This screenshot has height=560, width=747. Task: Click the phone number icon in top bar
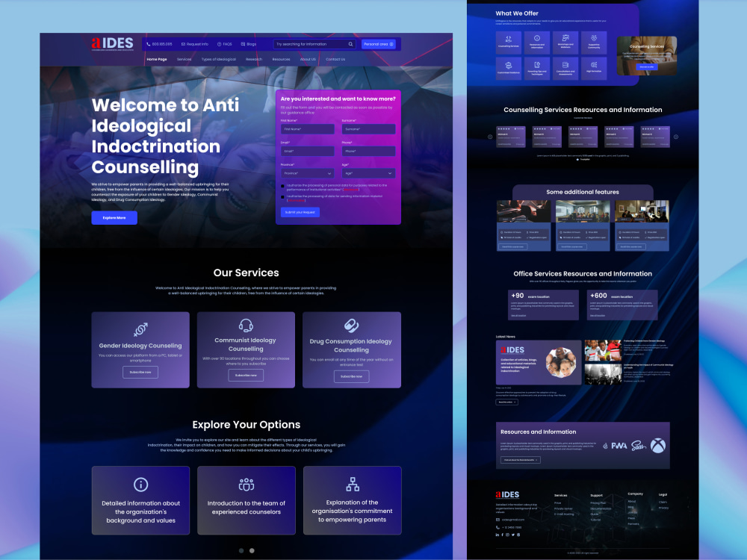point(148,44)
